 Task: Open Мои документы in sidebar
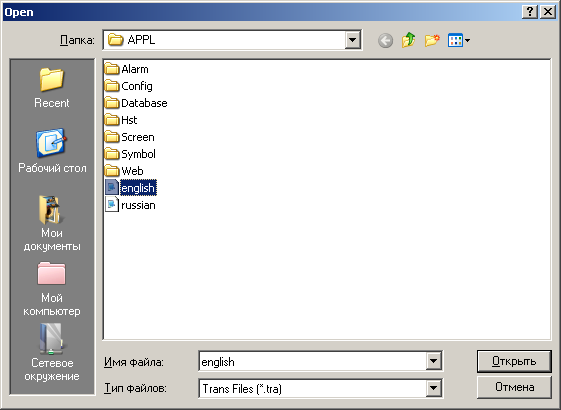(52, 223)
